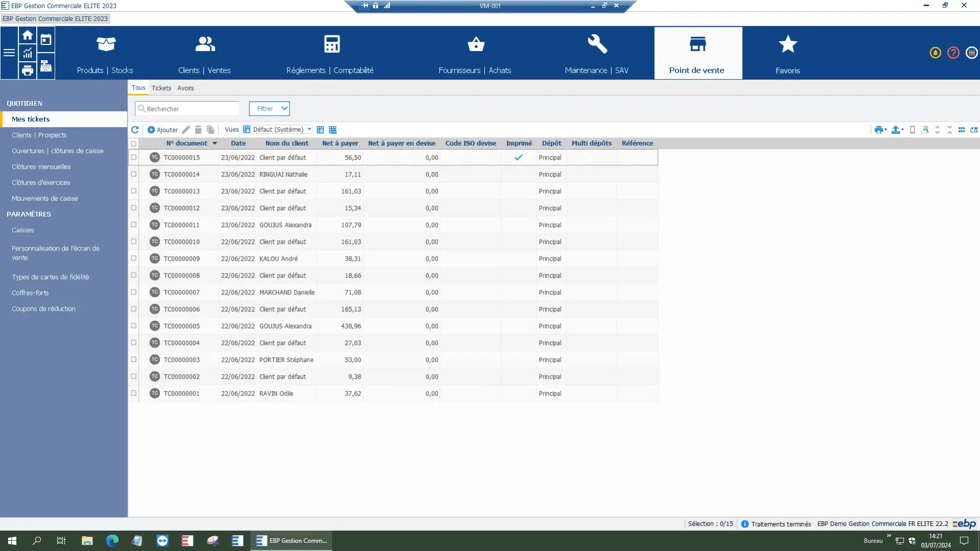Open 'Coupons de réduction' in the sidebar
Screen dimensions: 980x551
(x=43, y=309)
